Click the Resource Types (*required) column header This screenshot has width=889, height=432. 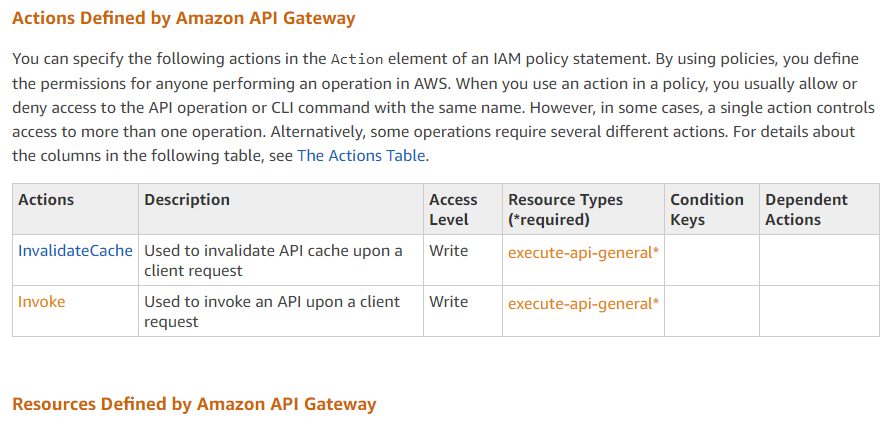(565, 209)
